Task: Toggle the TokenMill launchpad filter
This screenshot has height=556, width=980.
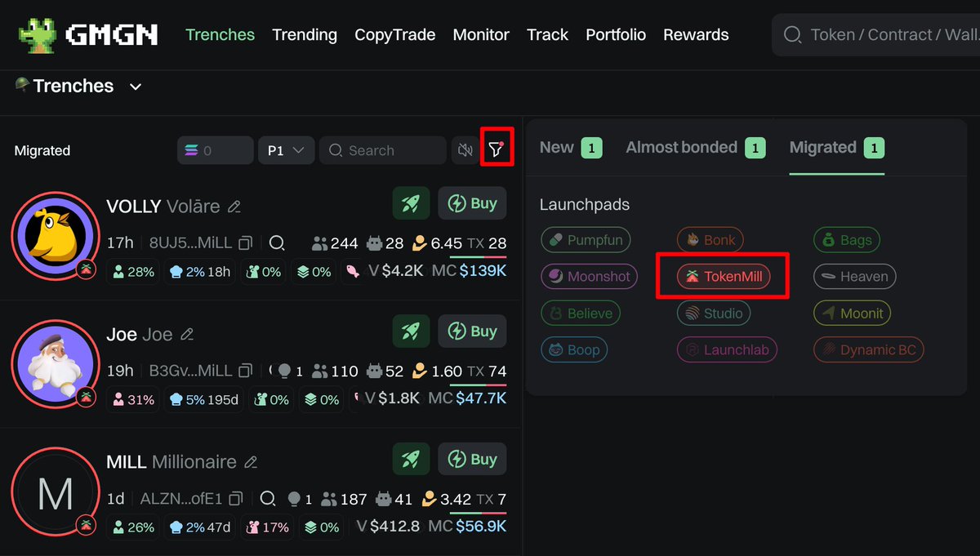Action: pos(724,277)
